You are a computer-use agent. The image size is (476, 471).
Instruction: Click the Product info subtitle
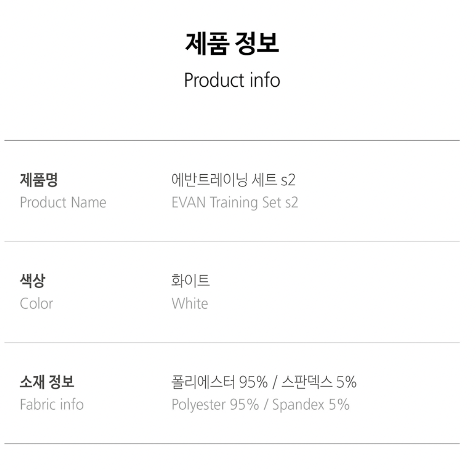point(232,80)
